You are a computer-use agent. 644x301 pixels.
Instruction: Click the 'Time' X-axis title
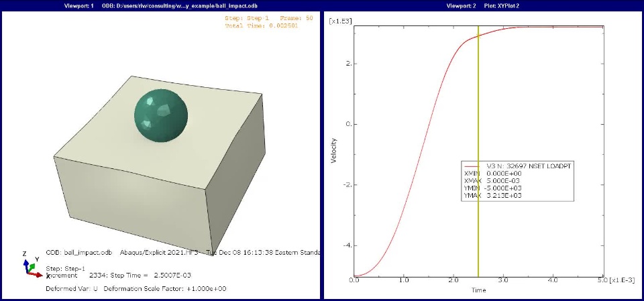478,290
